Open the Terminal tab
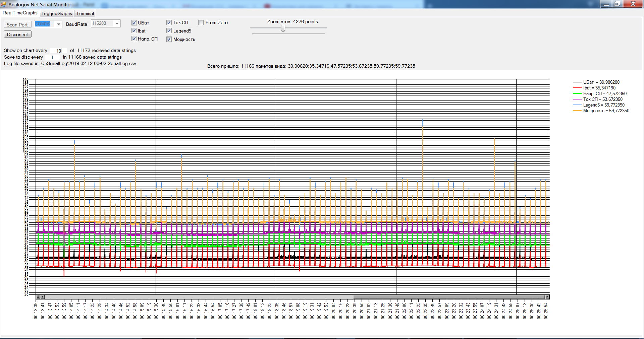This screenshot has width=644, height=339. point(85,13)
